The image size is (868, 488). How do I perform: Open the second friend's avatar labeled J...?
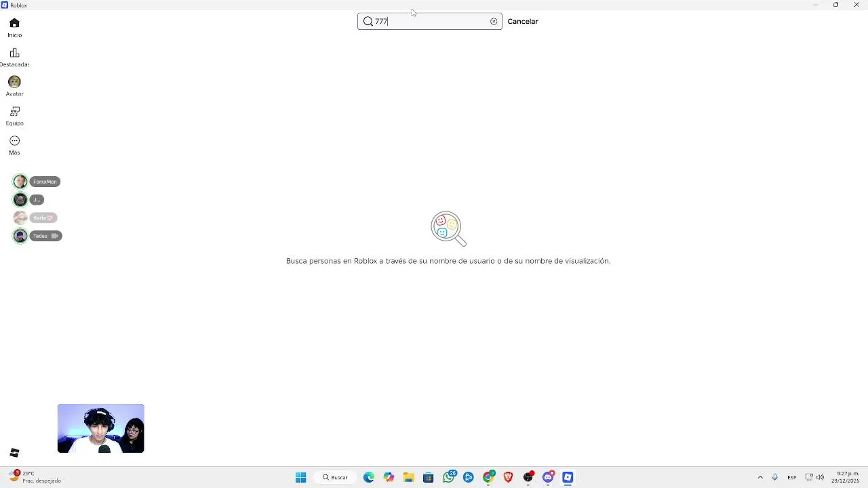[20, 200]
